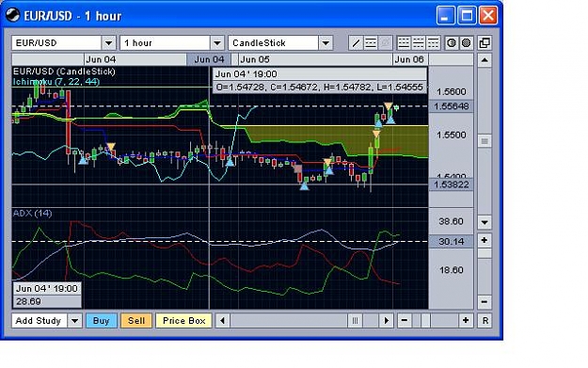Image resolution: width=588 pixels, height=368 pixels.
Task: Reset chart view with the R button
Action: tap(485, 321)
